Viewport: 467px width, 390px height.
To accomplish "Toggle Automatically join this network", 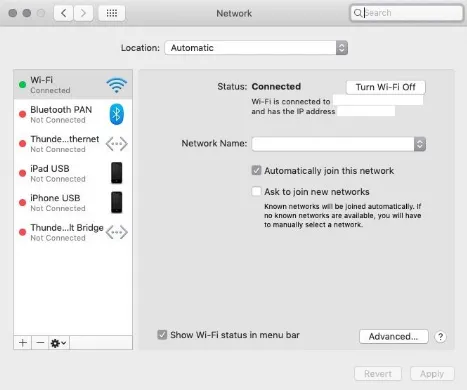I will coord(256,171).
